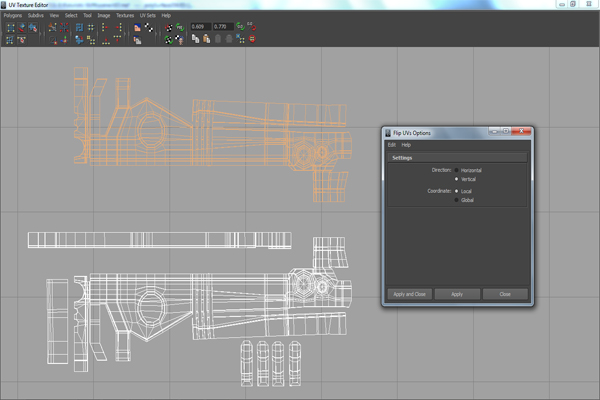Viewport: 600px width, 400px height.
Task: Click the red inward-arrows icon on the top row
Action: point(64,27)
